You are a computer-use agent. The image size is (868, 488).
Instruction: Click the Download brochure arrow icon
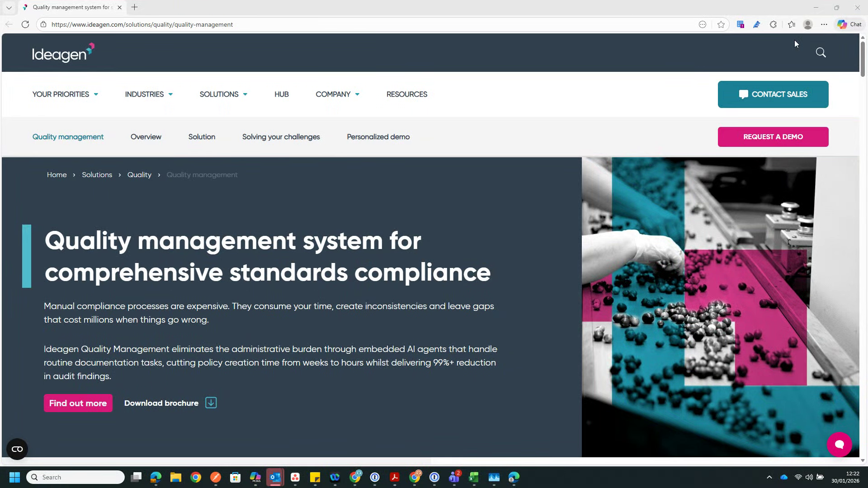(x=211, y=403)
